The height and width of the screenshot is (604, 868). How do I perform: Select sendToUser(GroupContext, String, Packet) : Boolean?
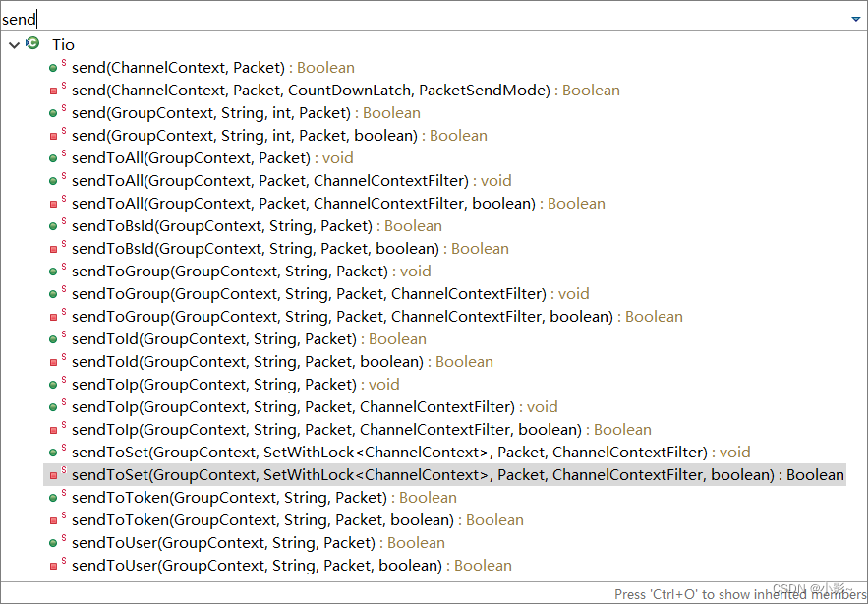[x=259, y=543]
